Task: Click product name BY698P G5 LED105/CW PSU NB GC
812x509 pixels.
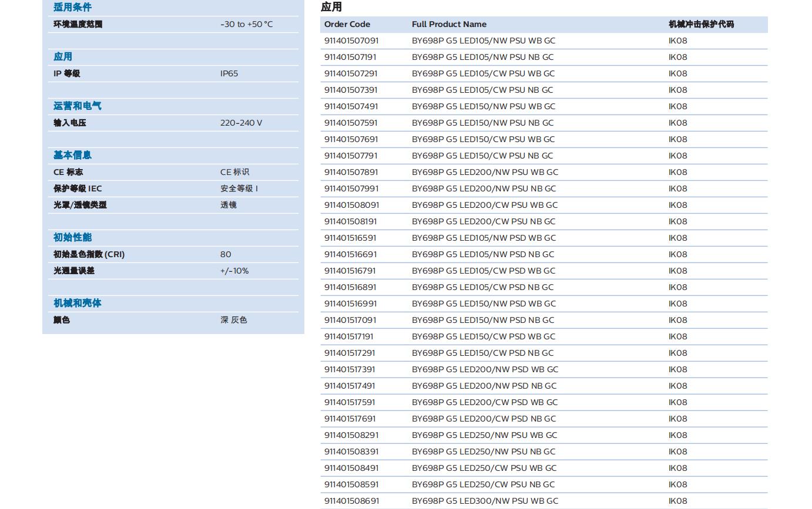Action: tap(482, 90)
